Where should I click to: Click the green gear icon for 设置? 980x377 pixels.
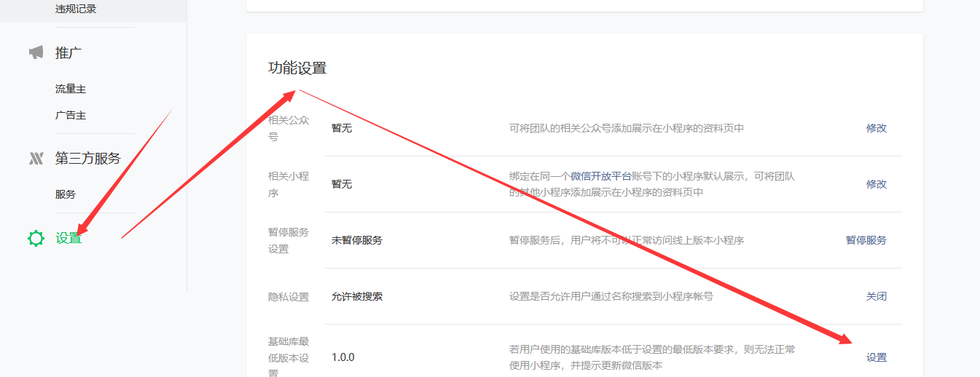(36, 238)
